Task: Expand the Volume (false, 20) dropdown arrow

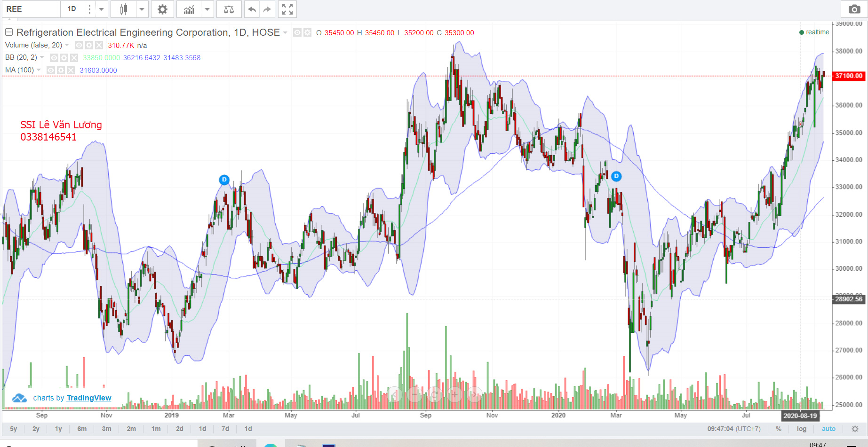Action: pos(67,45)
